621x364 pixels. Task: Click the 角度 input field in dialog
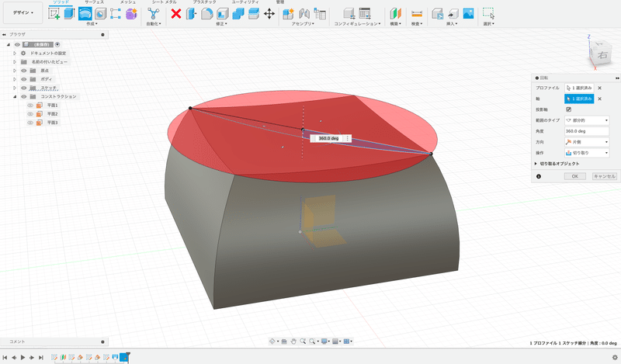[x=587, y=131]
